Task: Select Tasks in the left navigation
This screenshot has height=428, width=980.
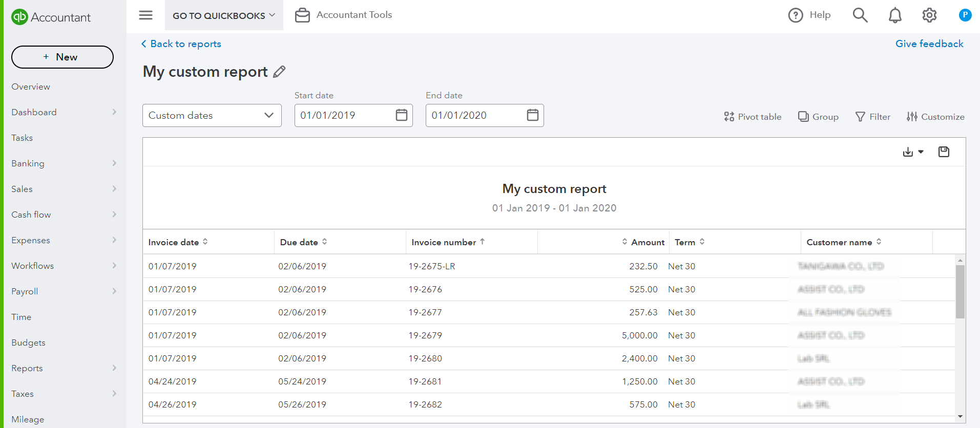Action: (x=22, y=138)
